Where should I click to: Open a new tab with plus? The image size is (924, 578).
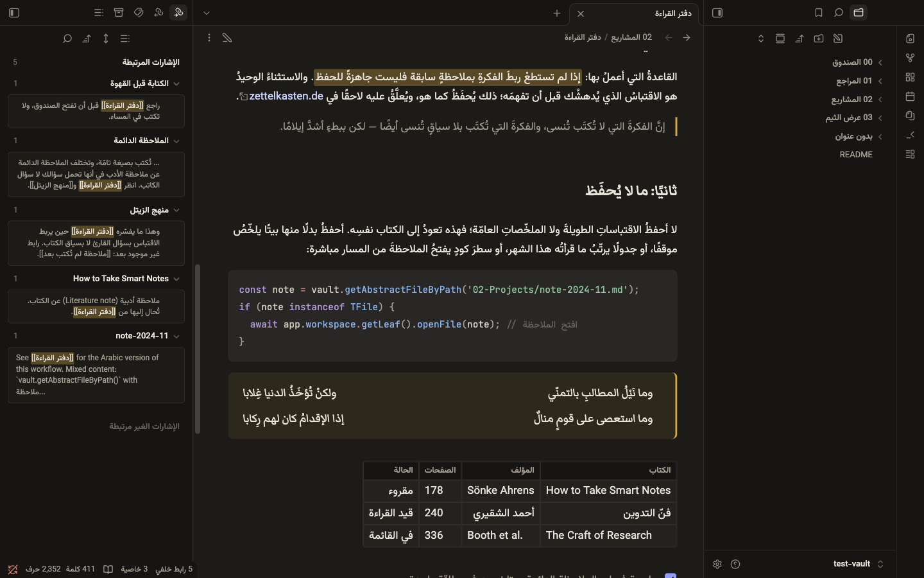click(557, 13)
